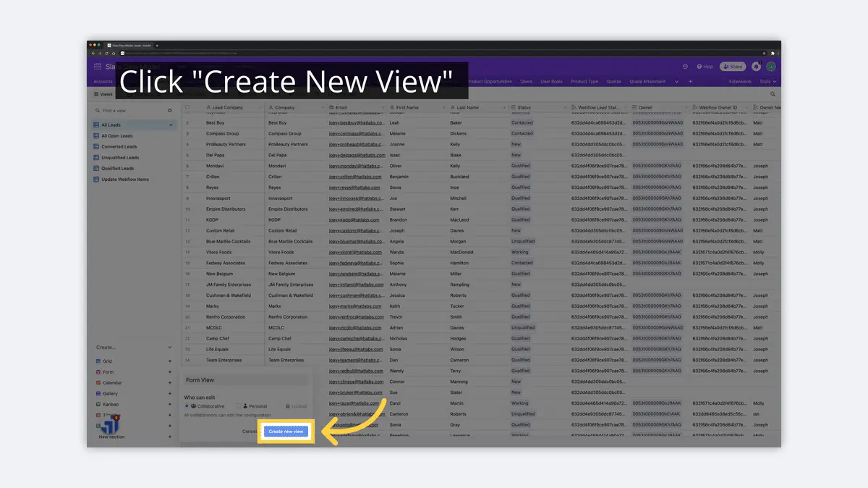This screenshot has width=868, height=488.
Task: Click the Gallery view type icon
Action: coord(98,394)
